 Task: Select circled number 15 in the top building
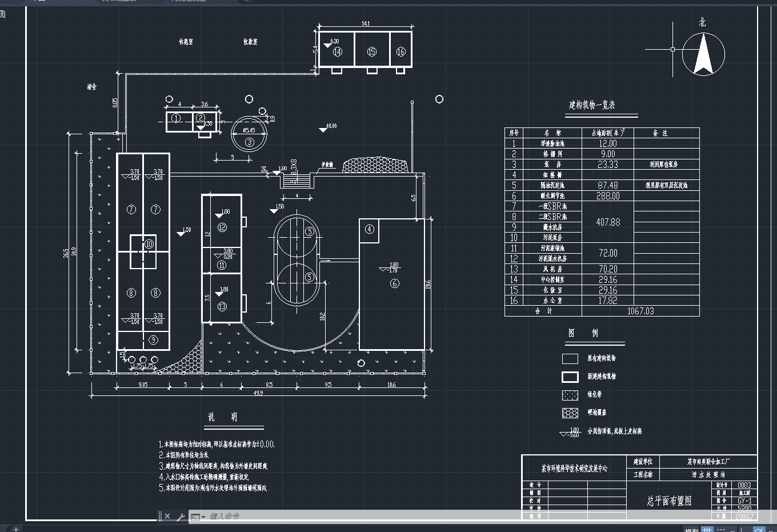372,51
